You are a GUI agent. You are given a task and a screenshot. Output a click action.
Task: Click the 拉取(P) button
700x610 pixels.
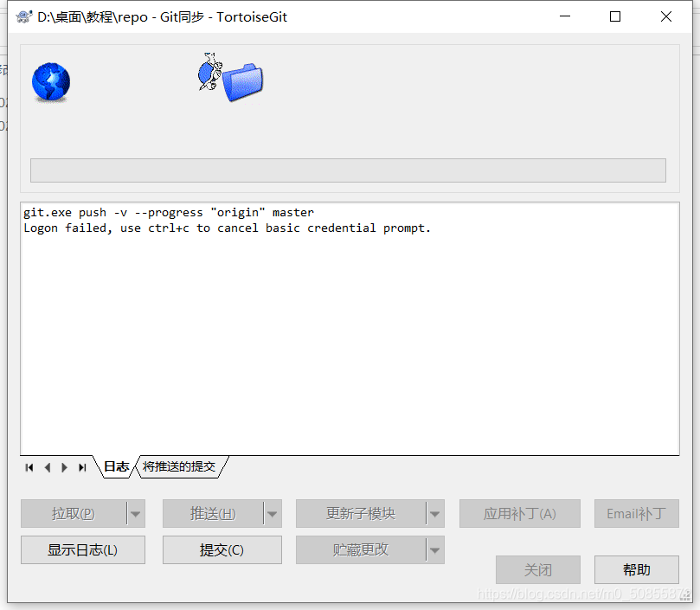[74, 514]
